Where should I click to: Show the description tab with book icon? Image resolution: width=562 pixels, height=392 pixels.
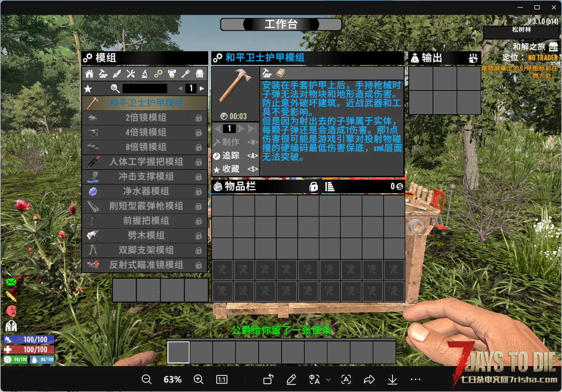280,73
